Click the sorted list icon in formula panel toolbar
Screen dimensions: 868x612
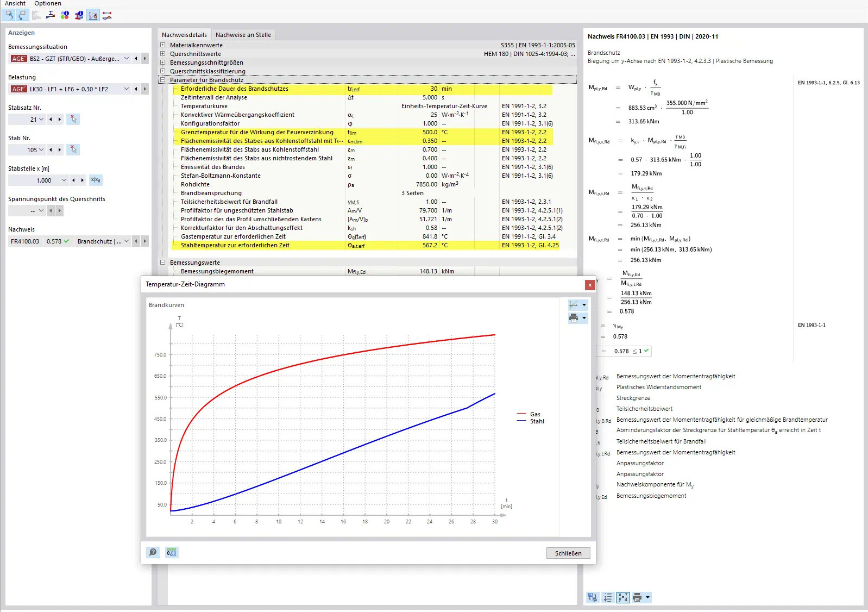(x=608, y=597)
